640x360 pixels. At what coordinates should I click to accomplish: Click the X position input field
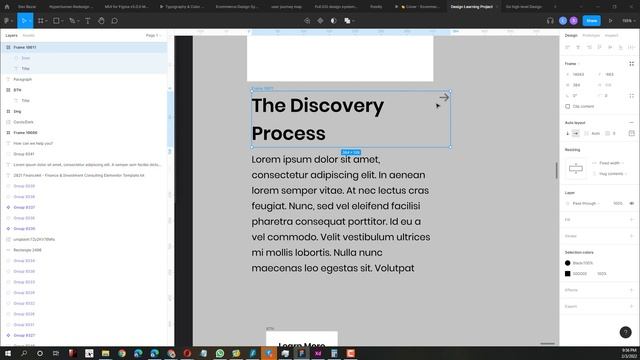point(579,74)
